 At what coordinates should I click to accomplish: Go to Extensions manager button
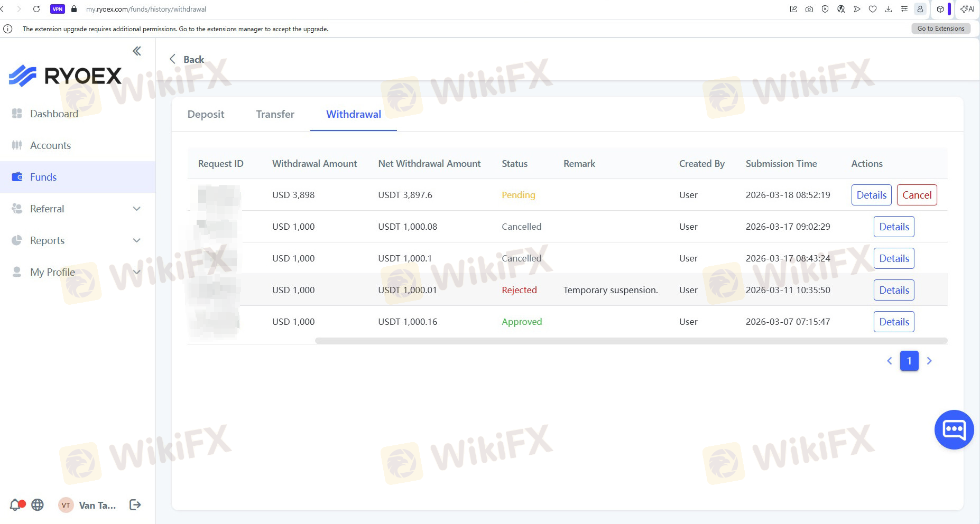940,29
